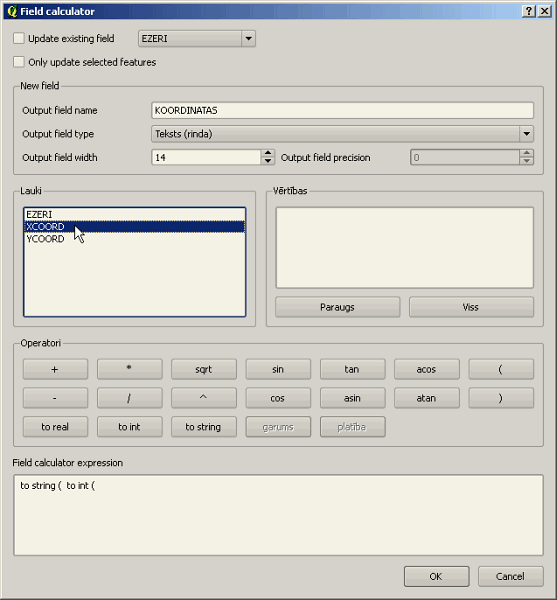Select XCOORD in the Lauki list
The width and height of the screenshot is (557, 600).
(134, 227)
